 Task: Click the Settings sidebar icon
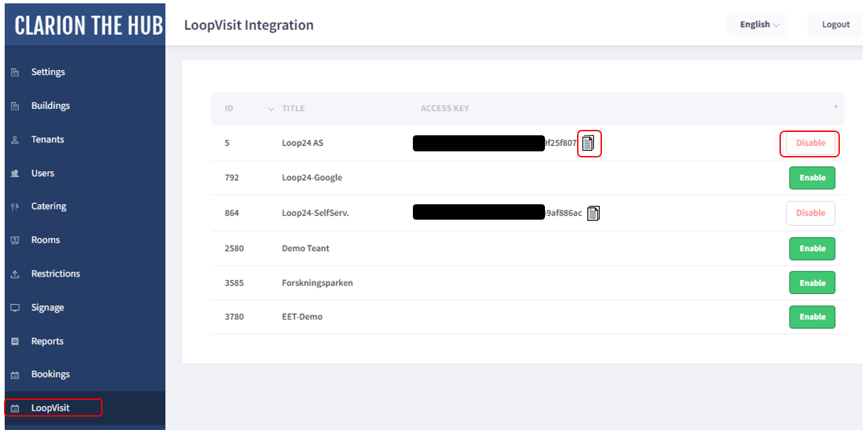(15, 72)
